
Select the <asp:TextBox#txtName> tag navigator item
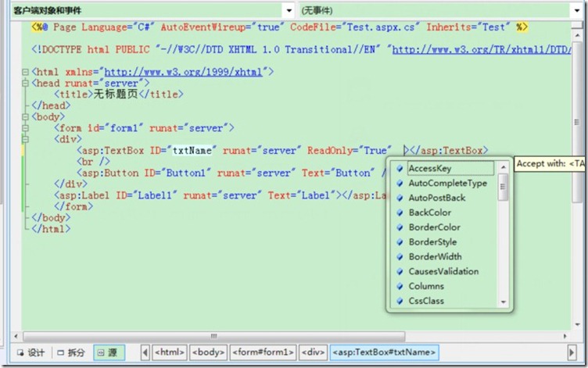(385, 352)
